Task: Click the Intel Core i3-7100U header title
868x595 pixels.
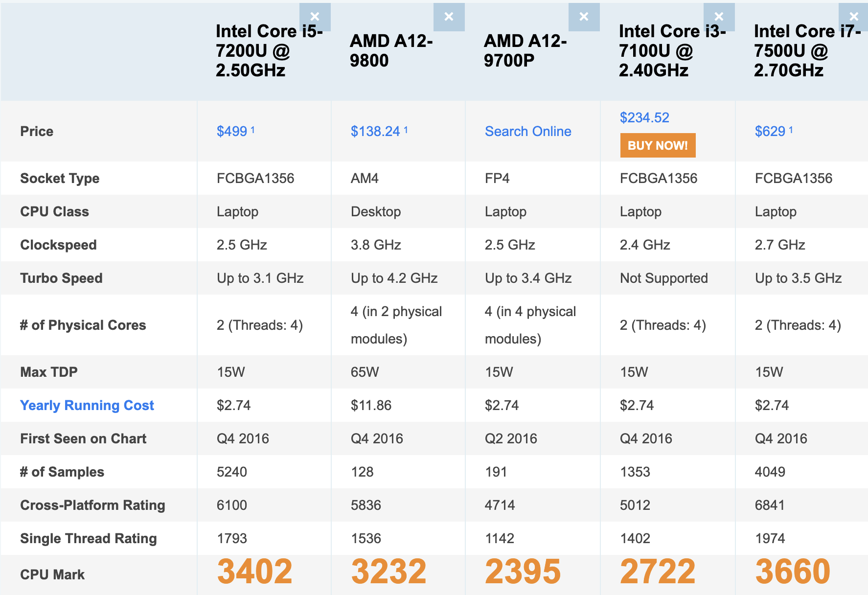Action: coord(672,51)
